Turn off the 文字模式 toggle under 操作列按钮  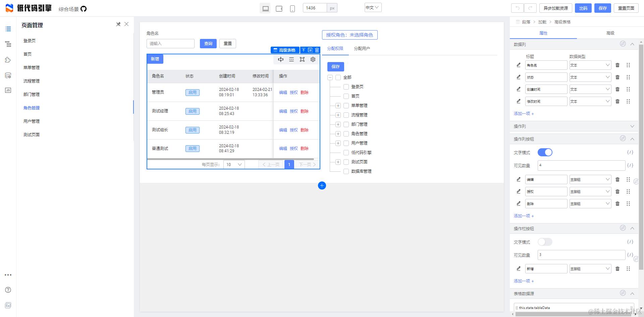(545, 152)
